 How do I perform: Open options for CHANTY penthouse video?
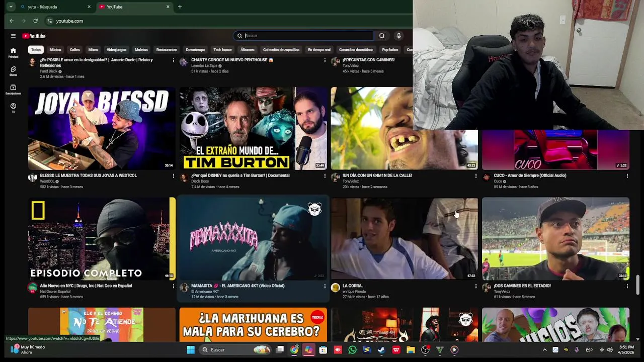click(x=325, y=60)
